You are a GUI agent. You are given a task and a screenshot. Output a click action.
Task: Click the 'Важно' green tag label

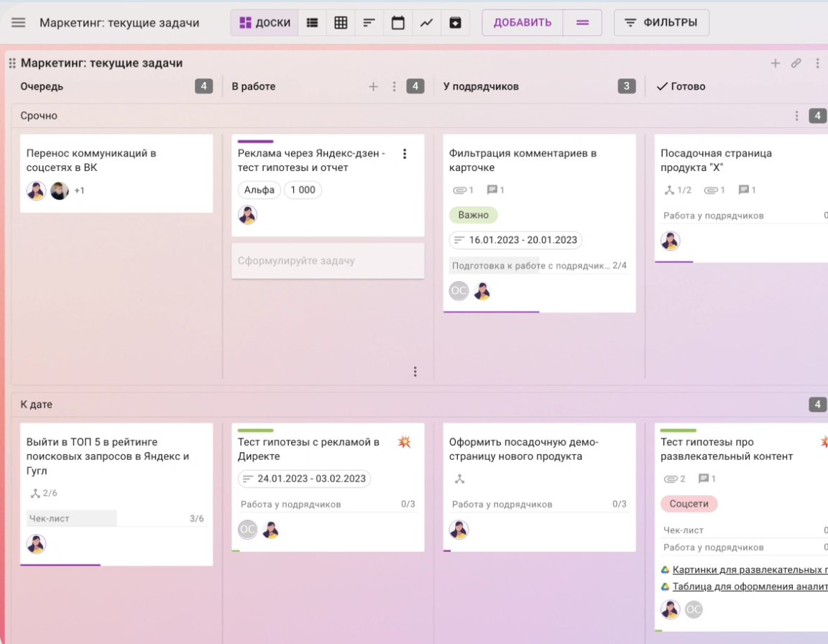473,215
